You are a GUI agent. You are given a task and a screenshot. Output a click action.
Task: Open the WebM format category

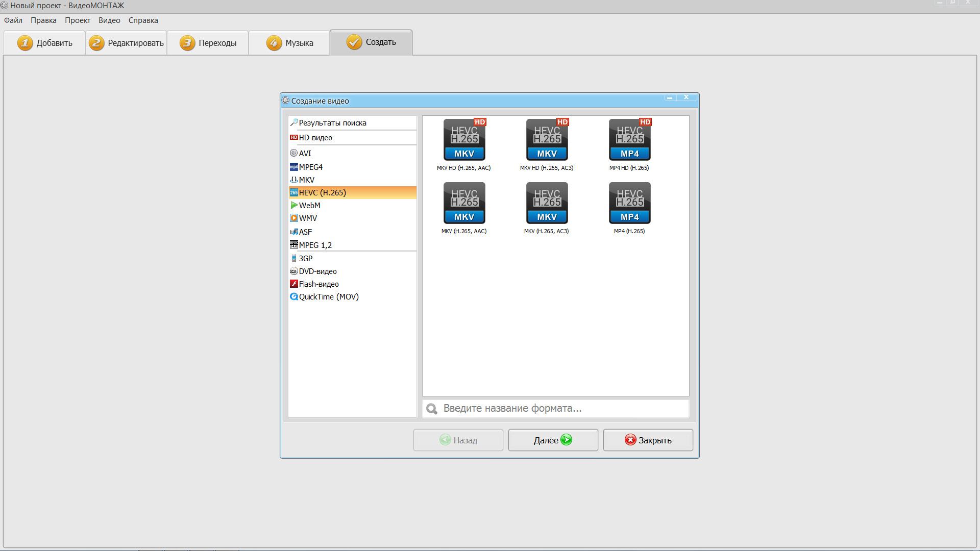[353, 205]
